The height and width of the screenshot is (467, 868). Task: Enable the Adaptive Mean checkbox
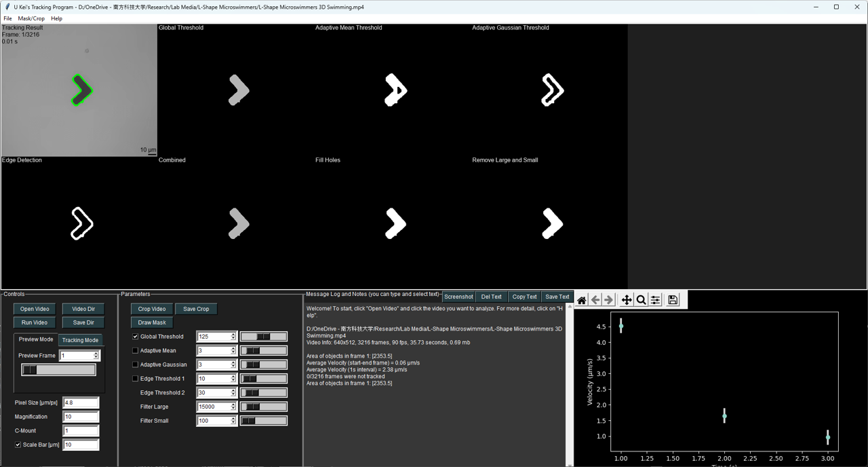[136, 351]
